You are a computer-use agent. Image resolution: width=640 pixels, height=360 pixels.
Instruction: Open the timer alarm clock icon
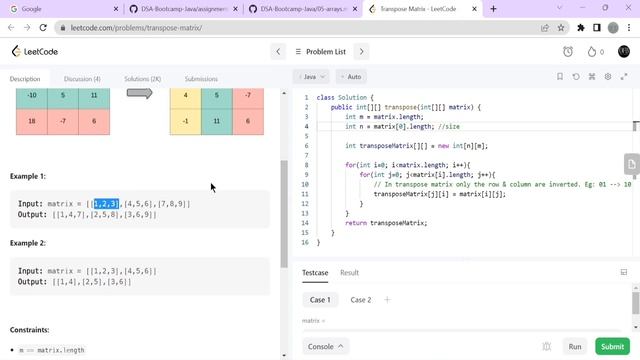(568, 51)
